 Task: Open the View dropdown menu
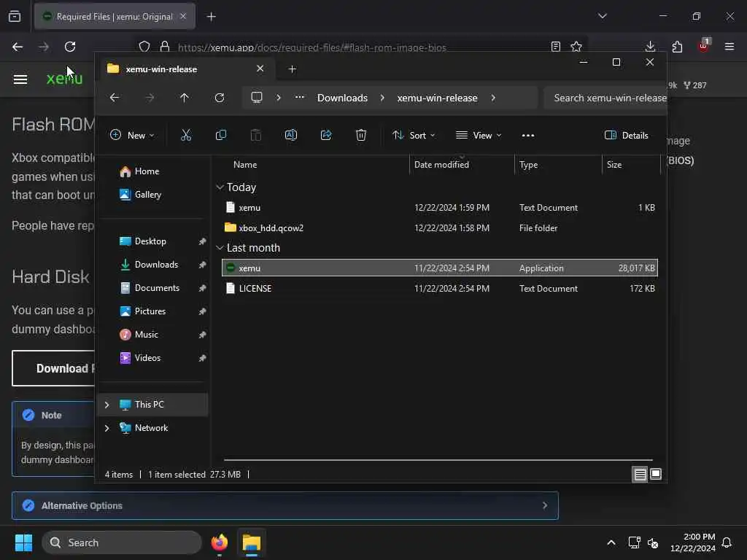click(x=479, y=135)
